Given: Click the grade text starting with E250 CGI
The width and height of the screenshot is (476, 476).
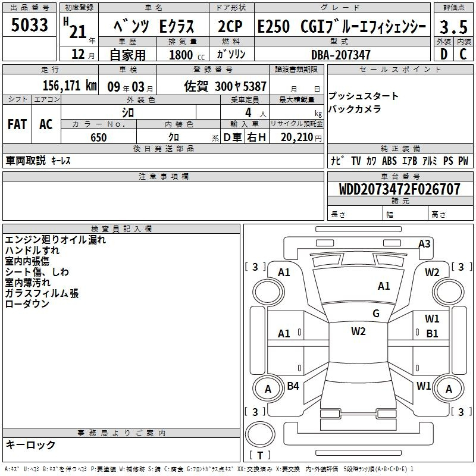Looking at the screenshot, I should 342,26.
